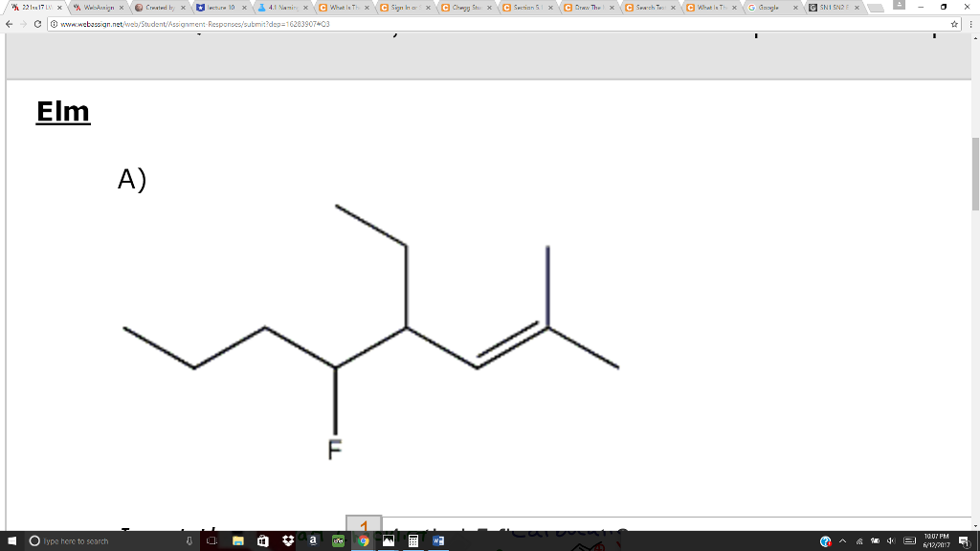Image resolution: width=980 pixels, height=551 pixels.
Task: Open the Photos app from the taskbar
Action: point(387,540)
